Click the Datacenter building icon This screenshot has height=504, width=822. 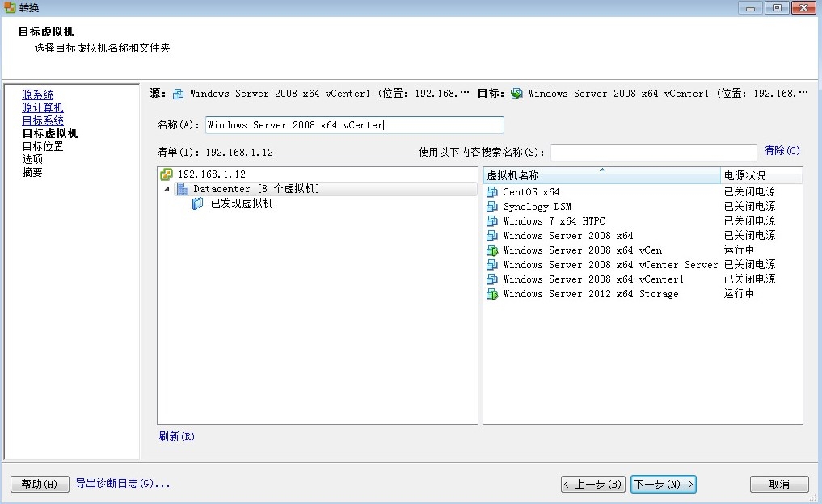[x=183, y=189]
